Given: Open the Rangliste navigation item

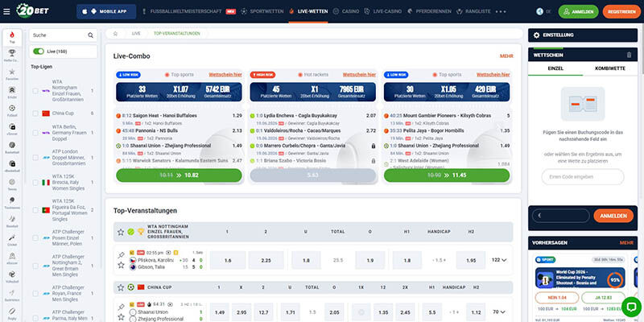Looking at the screenshot, I should (473, 11).
